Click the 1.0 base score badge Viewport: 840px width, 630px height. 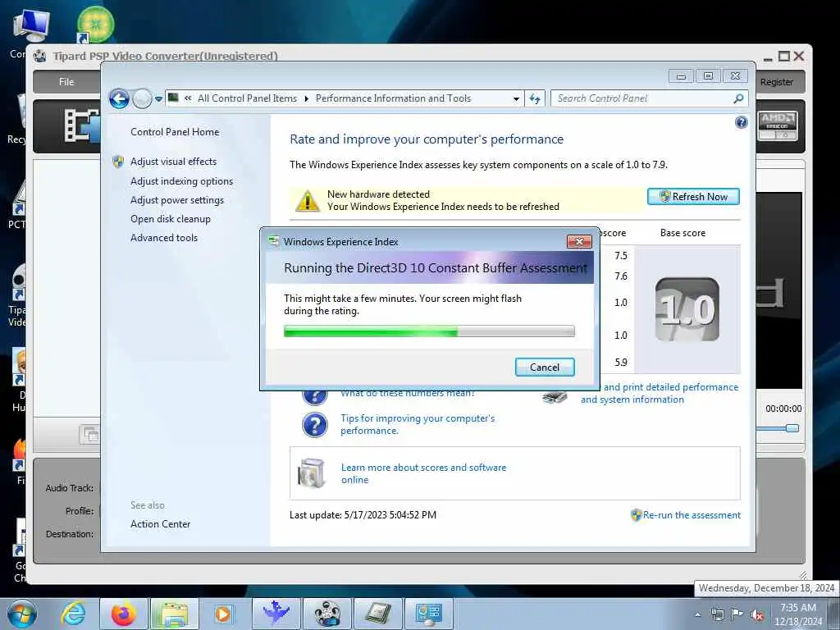(687, 309)
